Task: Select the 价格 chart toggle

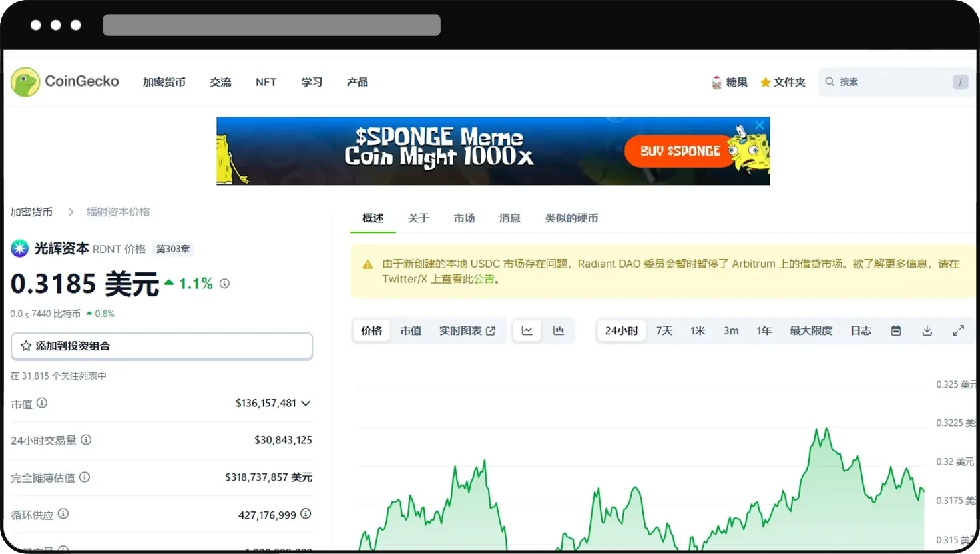Action: [x=371, y=331]
